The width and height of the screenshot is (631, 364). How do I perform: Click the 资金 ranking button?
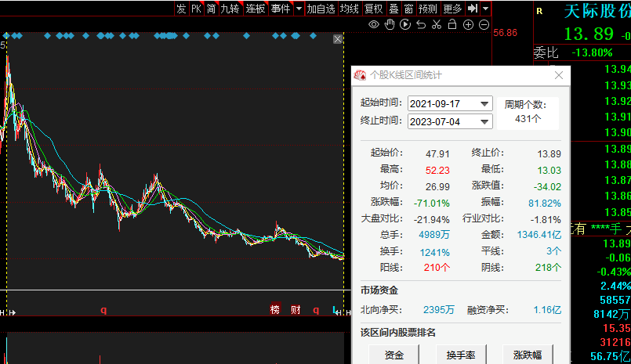point(393,355)
